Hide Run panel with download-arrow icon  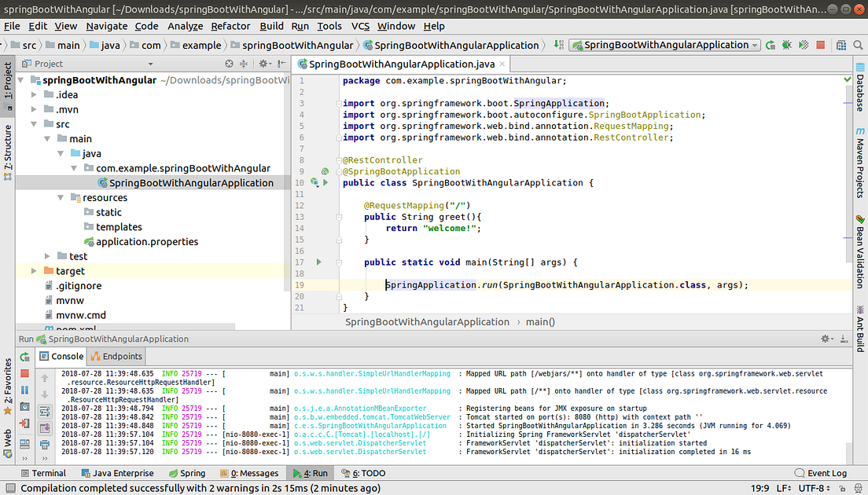(x=844, y=339)
